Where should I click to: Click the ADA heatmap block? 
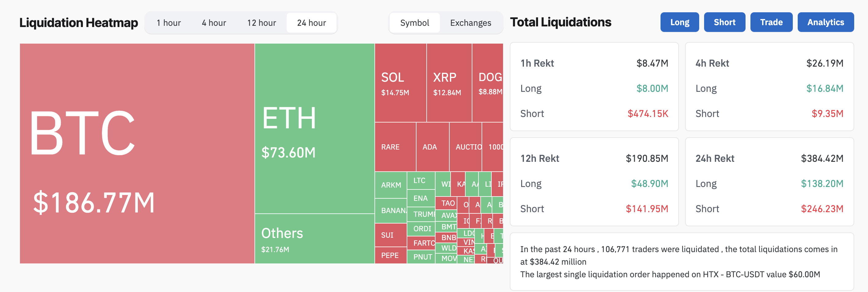pyautogui.click(x=432, y=147)
